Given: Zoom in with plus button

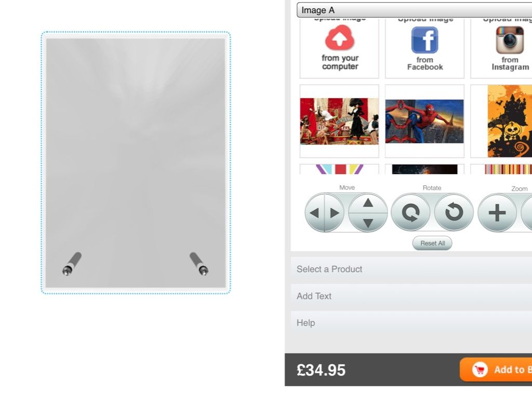Looking at the screenshot, I should point(497,212).
